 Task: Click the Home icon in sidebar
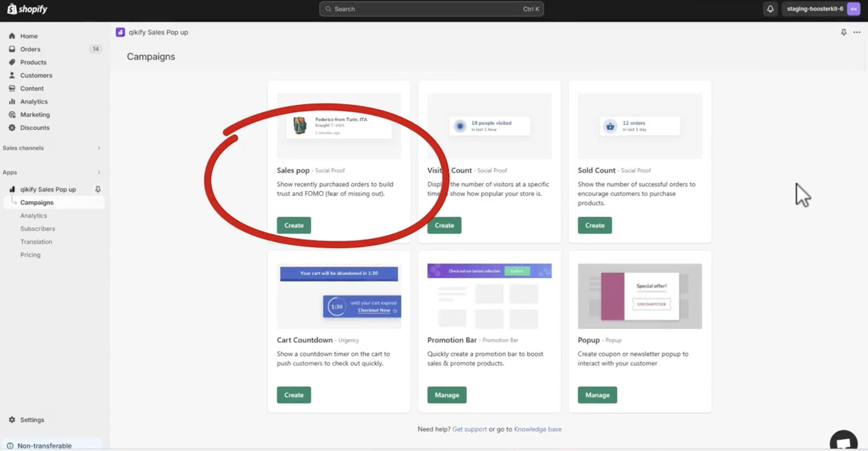(x=12, y=36)
